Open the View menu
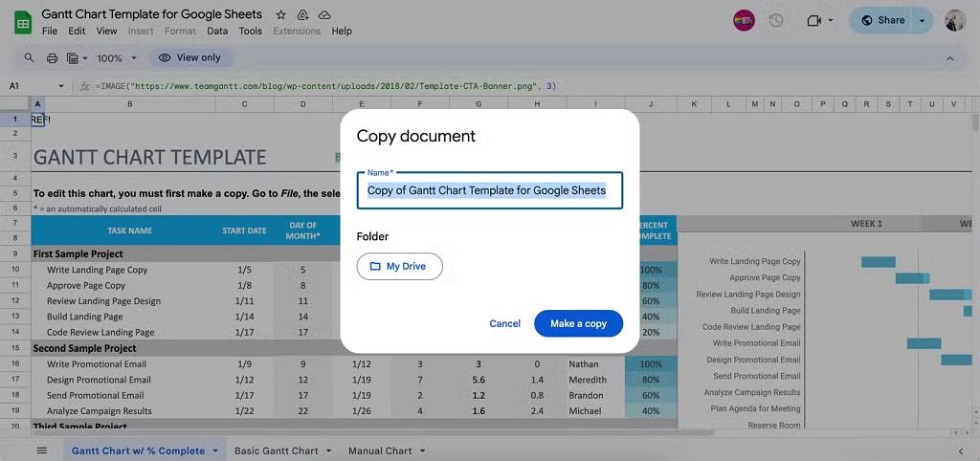Image resolution: width=980 pixels, height=461 pixels. coord(107,31)
